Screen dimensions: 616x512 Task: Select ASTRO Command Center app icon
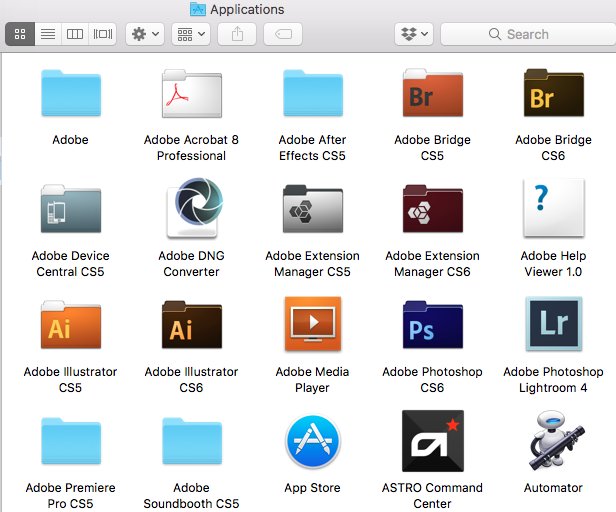[433, 441]
